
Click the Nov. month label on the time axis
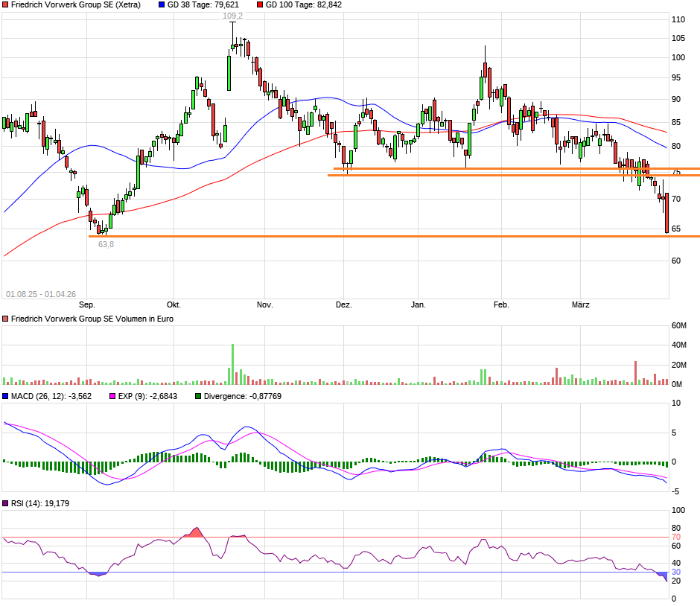click(x=264, y=305)
